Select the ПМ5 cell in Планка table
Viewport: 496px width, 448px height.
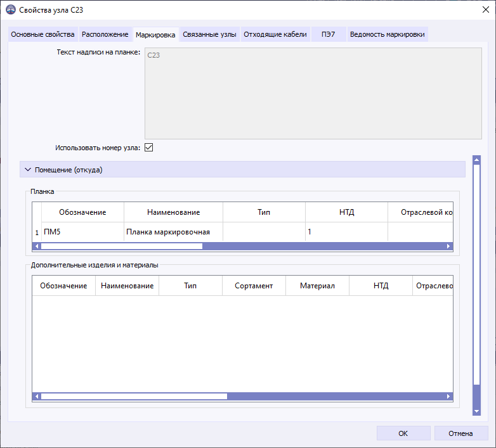pyautogui.click(x=82, y=232)
